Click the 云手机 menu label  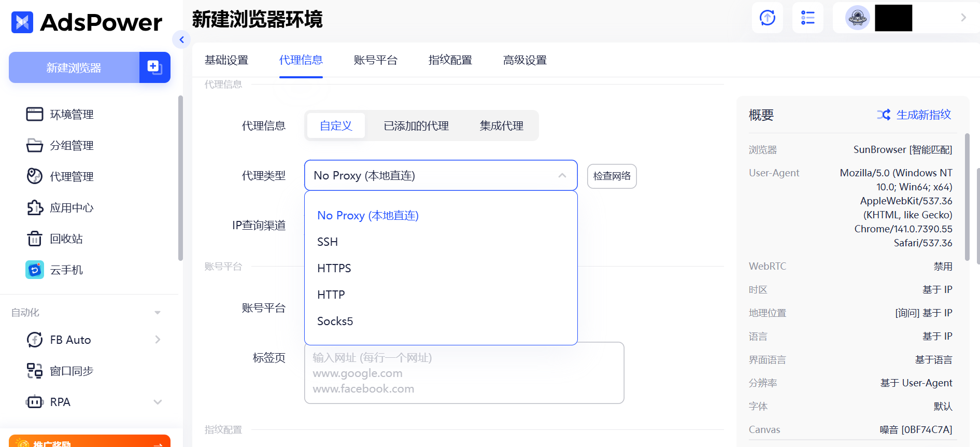(66, 270)
